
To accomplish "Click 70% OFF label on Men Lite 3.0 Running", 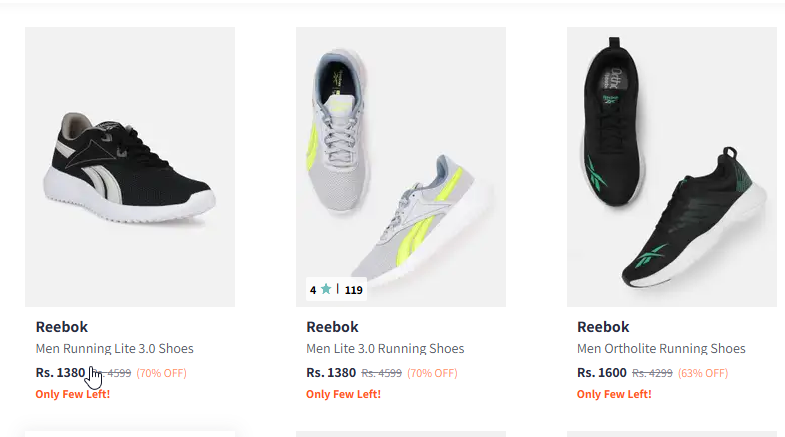I will click(x=432, y=373).
